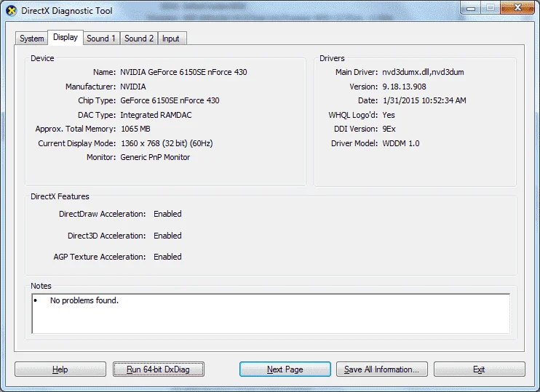Open the Sound 1 tab
This screenshot has height=392, width=540.
coord(101,39)
